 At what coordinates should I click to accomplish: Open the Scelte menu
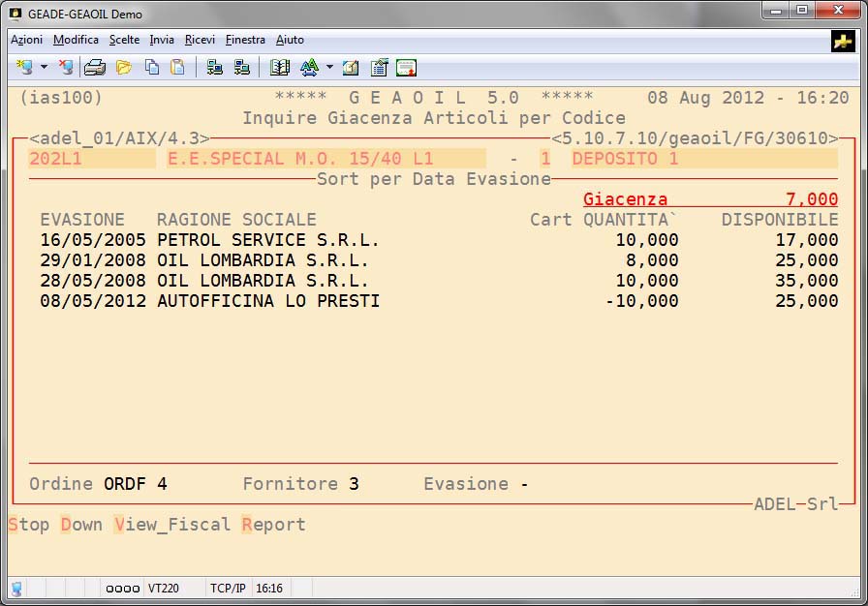coord(124,40)
